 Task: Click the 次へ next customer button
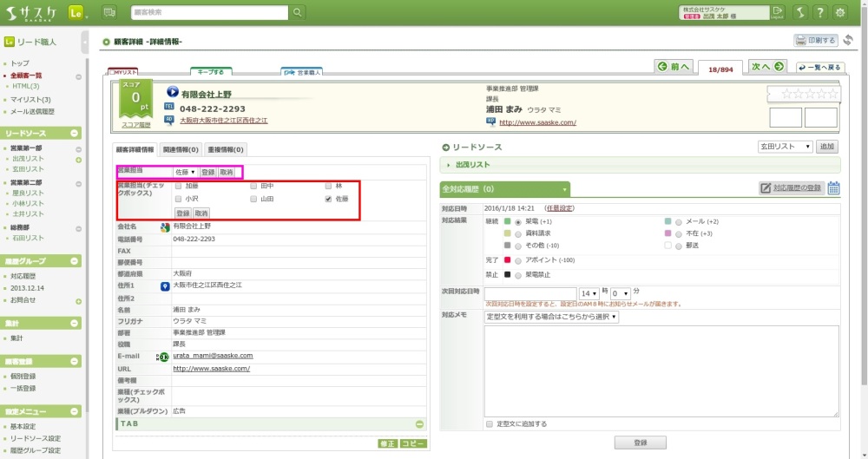point(767,67)
